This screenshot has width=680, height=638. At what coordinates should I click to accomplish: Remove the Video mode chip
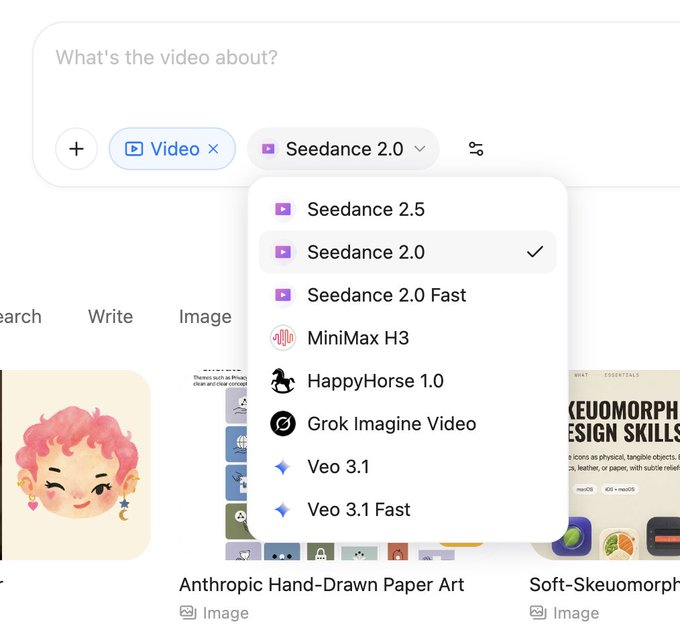pyautogui.click(x=213, y=149)
